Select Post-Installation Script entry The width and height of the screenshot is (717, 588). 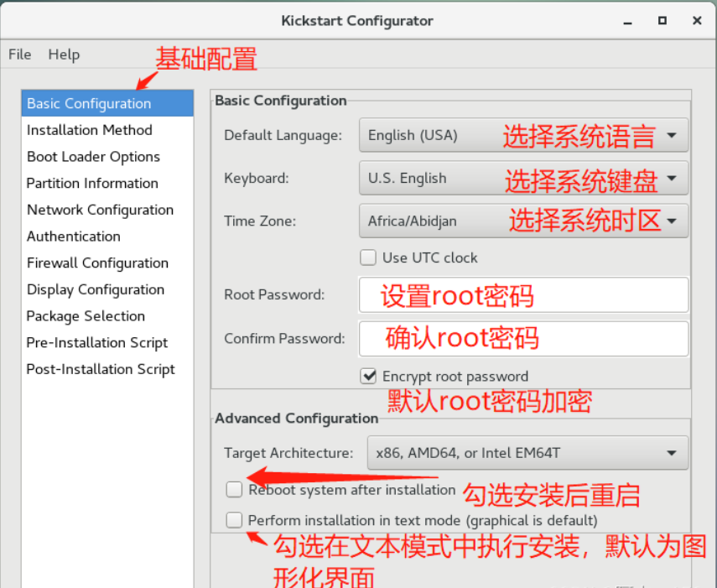tap(107, 368)
